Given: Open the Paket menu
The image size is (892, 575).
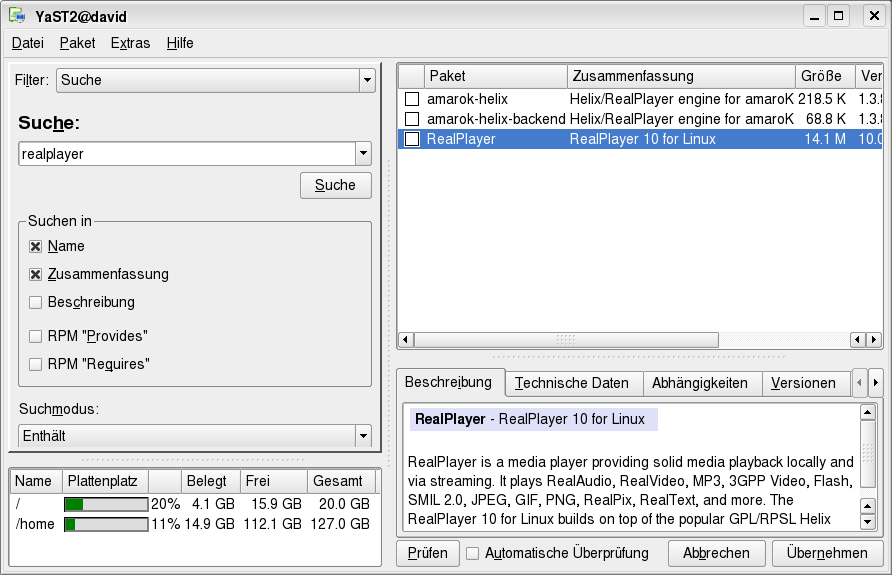Looking at the screenshot, I should 77,43.
